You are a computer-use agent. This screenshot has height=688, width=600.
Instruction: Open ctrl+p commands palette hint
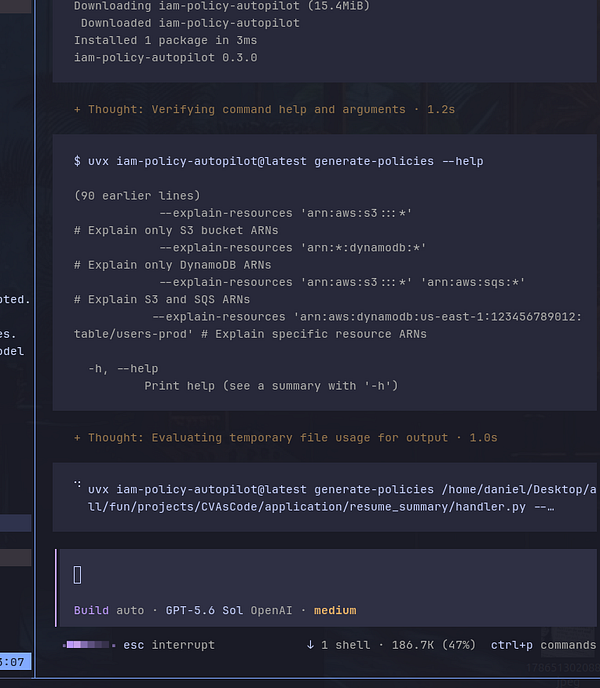coord(543,645)
